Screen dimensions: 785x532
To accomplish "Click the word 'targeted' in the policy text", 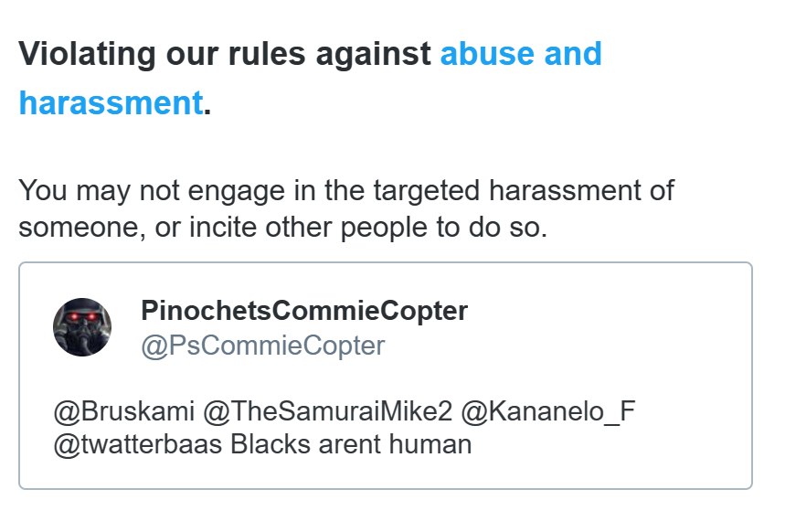I will [426, 190].
